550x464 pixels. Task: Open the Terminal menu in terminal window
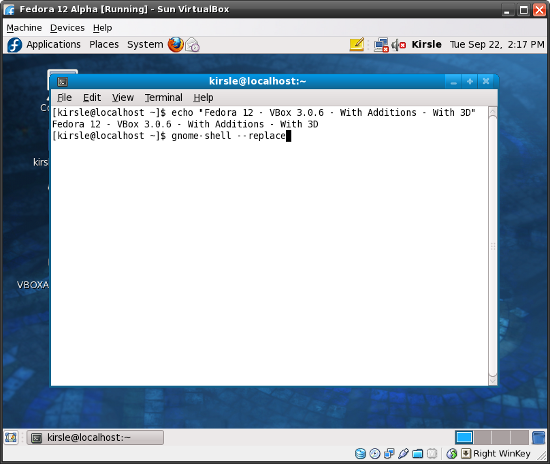[163, 97]
